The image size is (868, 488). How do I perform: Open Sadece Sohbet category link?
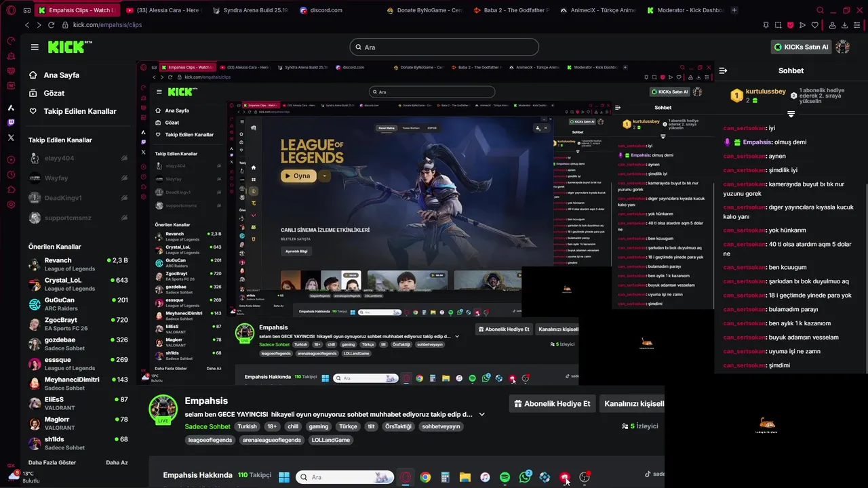point(208,426)
